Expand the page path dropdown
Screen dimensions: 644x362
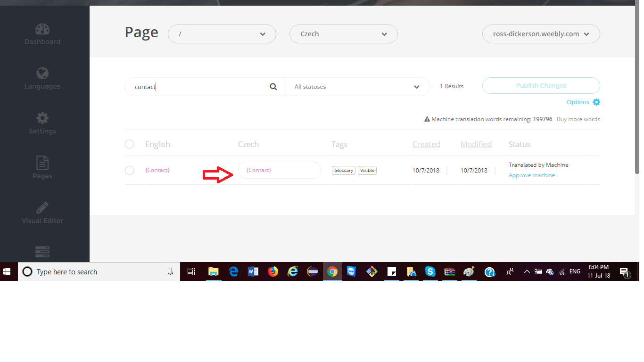(x=222, y=34)
